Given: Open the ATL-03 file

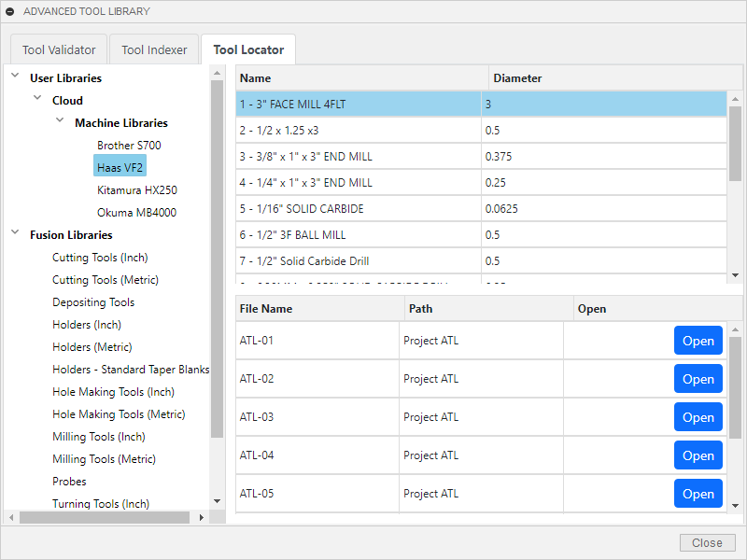Looking at the screenshot, I should pyautogui.click(x=698, y=417).
